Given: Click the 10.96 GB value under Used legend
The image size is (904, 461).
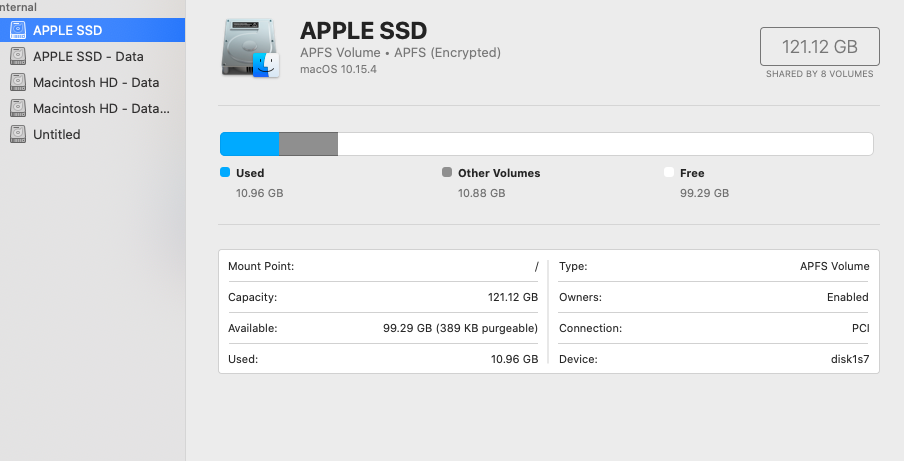Looking at the screenshot, I should click(x=259, y=193).
